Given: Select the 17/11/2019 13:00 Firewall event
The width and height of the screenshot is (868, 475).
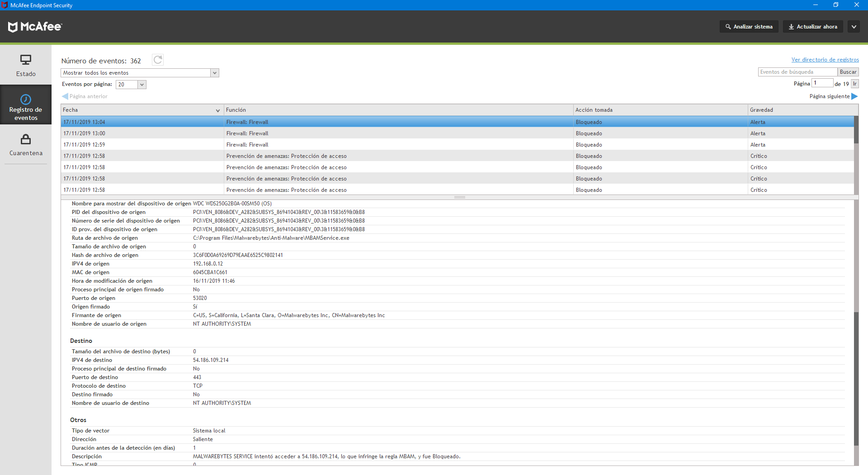Looking at the screenshot, I should click(316, 133).
